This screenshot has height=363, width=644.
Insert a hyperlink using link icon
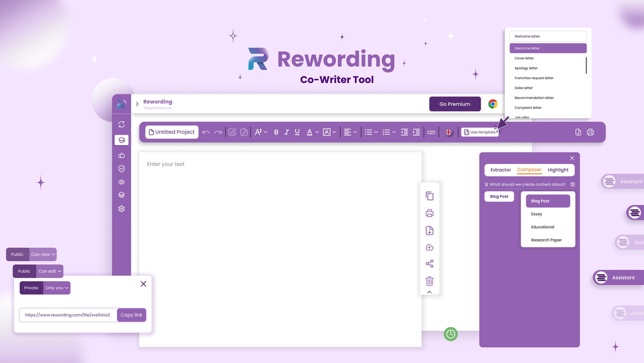[x=431, y=132]
